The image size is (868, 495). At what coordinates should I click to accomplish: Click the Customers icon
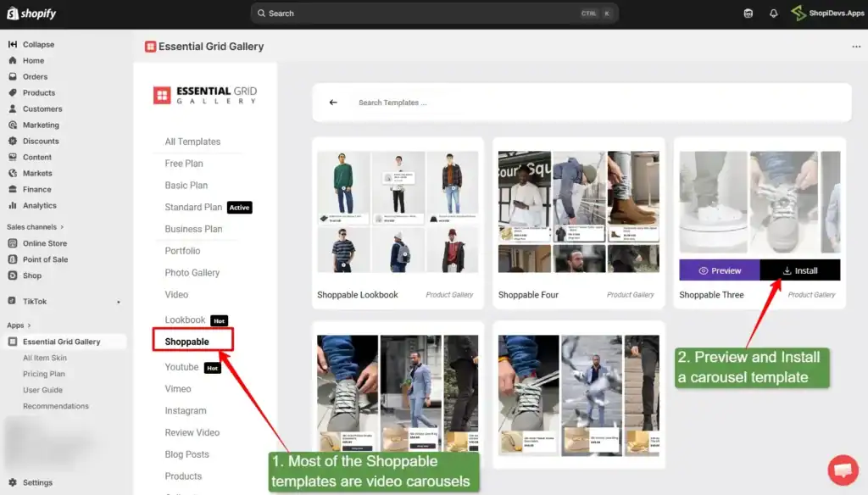11,108
